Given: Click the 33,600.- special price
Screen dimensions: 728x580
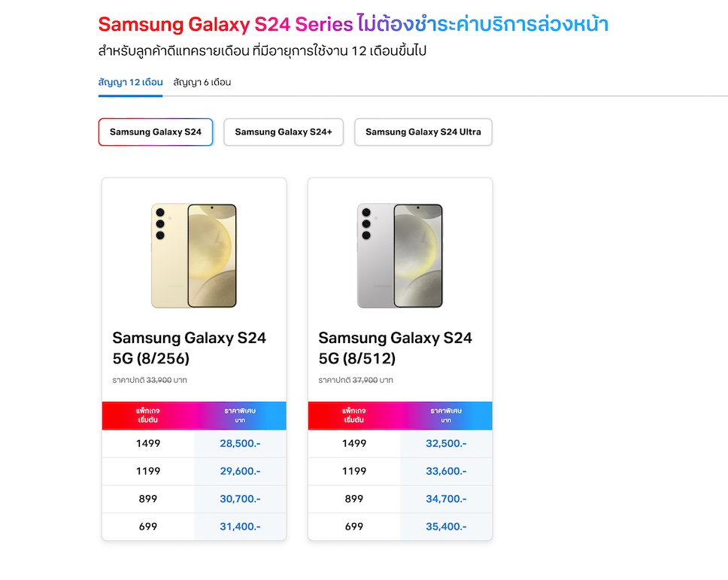Looking at the screenshot, I should (446, 471).
